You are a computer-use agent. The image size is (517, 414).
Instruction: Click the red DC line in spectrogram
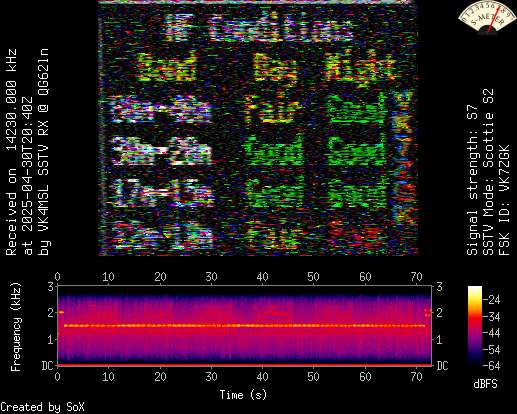(244, 365)
